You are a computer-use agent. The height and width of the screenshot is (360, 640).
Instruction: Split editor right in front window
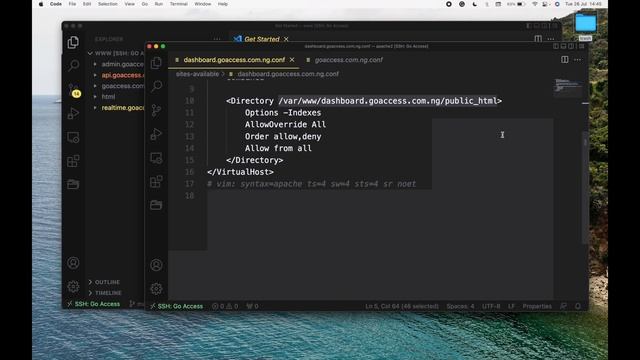(x=564, y=60)
